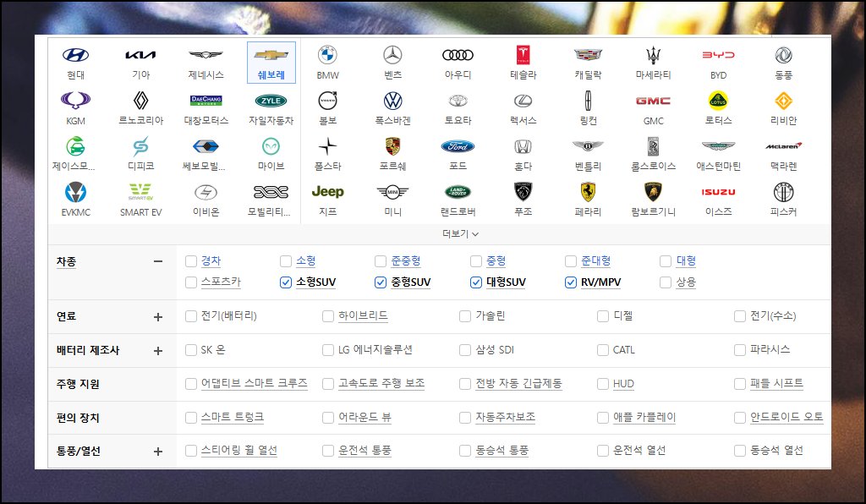Select the Rolls-Royce (롤스로이스) icon
Viewport: 866px width, 504px height.
(654, 147)
